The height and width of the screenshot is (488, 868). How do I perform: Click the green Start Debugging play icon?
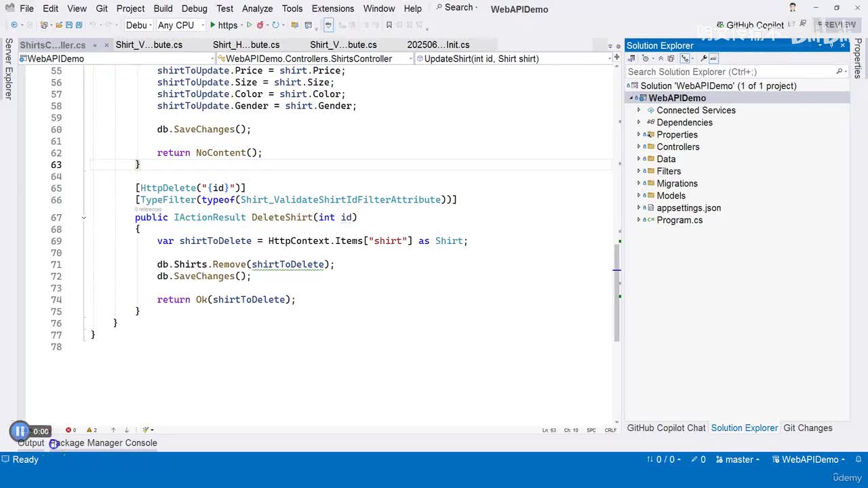[213, 25]
